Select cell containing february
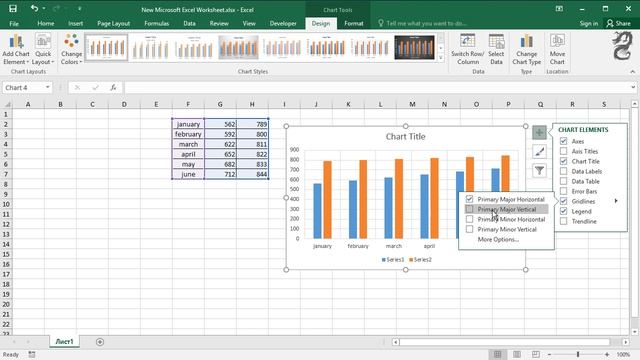 188,134
